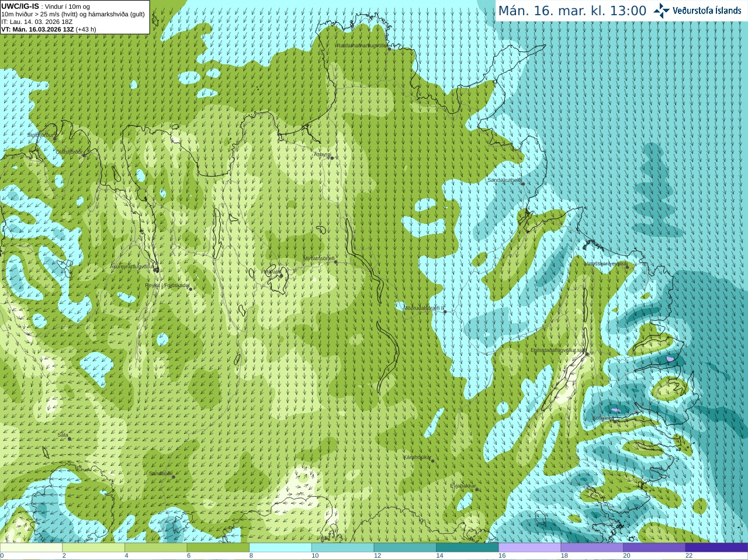Image resolution: width=748 pixels, height=560 pixels.
Task: Click the 6–8 m/s dark green legend swatch
Action: click(x=218, y=547)
